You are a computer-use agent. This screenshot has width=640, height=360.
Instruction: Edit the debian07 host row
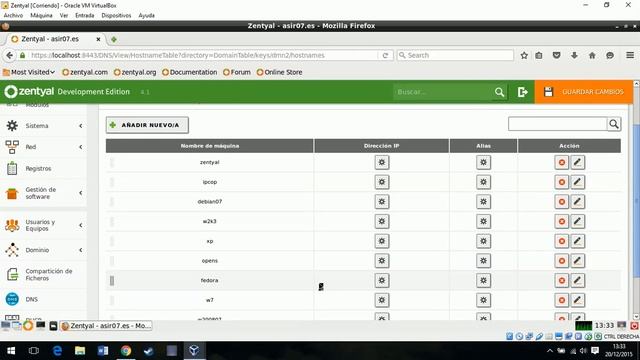click(577, 202)
